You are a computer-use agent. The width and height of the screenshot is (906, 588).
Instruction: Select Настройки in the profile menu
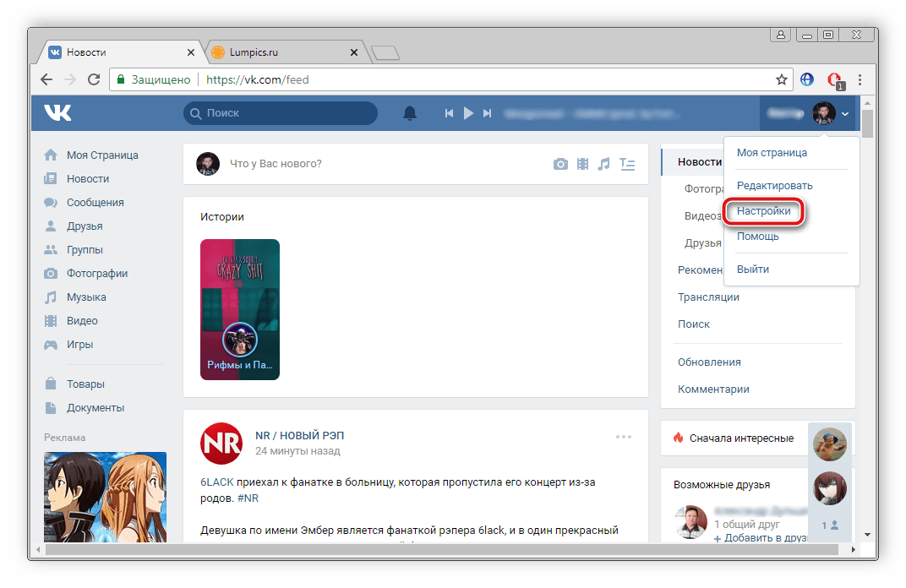pos(763,211)
